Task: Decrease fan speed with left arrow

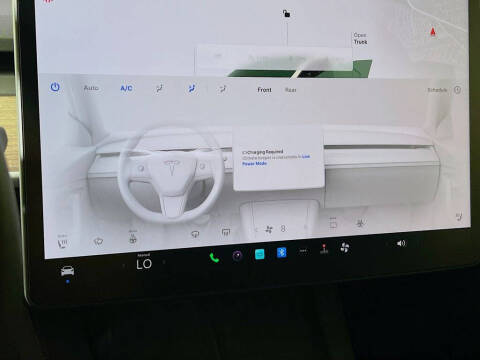Action: 256,230
